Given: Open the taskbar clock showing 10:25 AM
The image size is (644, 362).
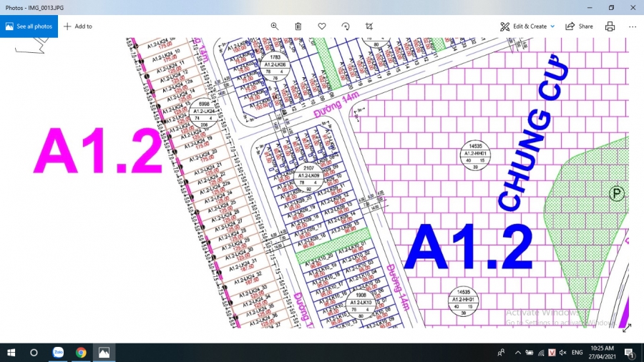Looking at the screenshot, I should [602, 353].
